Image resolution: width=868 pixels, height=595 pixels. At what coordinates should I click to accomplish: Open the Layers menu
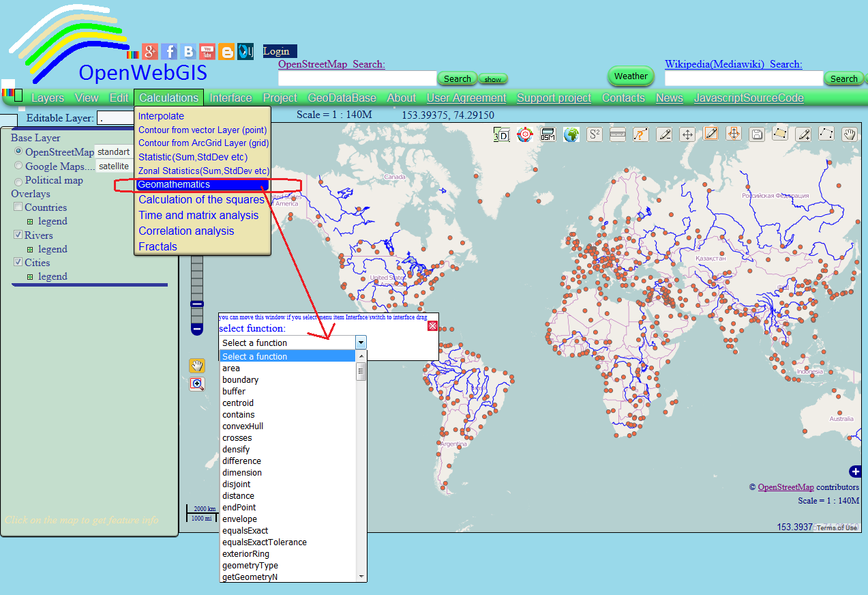click(x=48, y=98)
